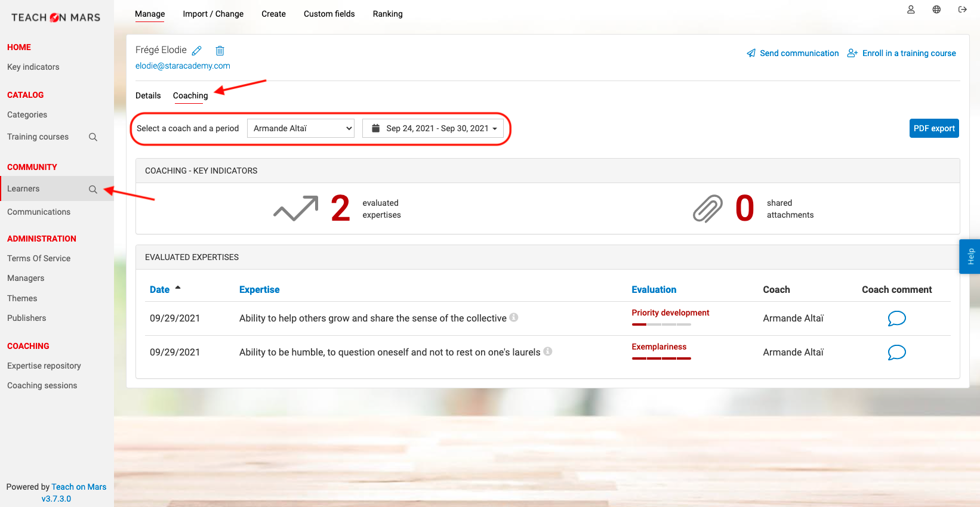Select the Coaching tab
980x507 pixels.
190,95
